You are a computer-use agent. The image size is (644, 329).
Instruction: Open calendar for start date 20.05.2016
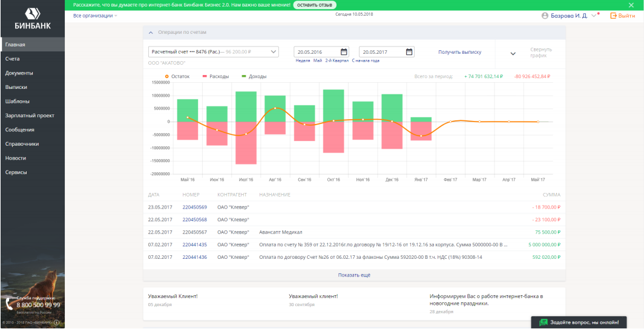[x=344, y=51]
